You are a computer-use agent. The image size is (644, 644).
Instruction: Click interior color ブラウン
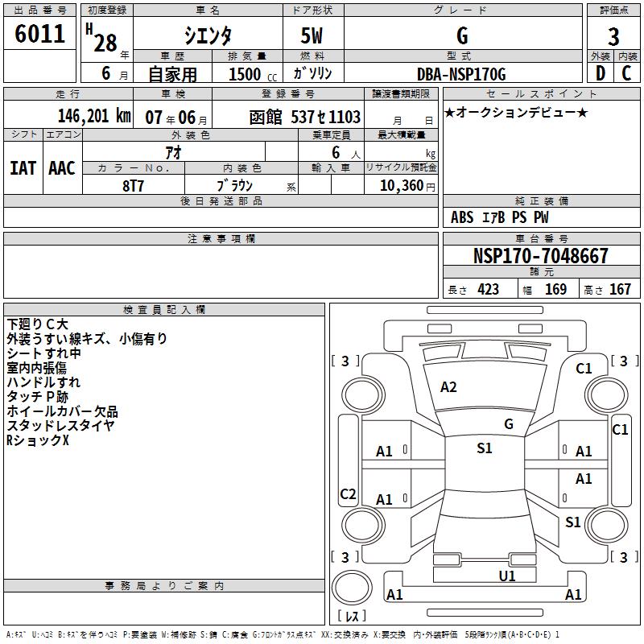tap(235, 186)
